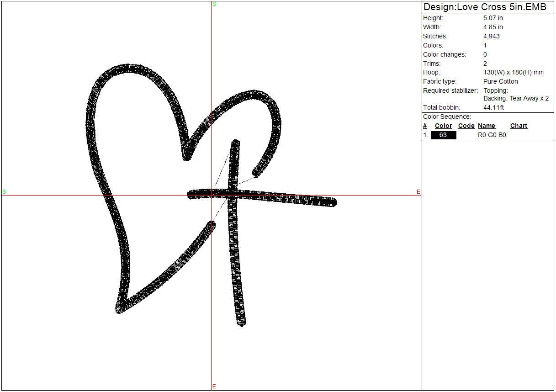The width and height of the screenshot is (556, 392).
Task: Click the red E marker on right edge
Action: (x=418, y=192)
